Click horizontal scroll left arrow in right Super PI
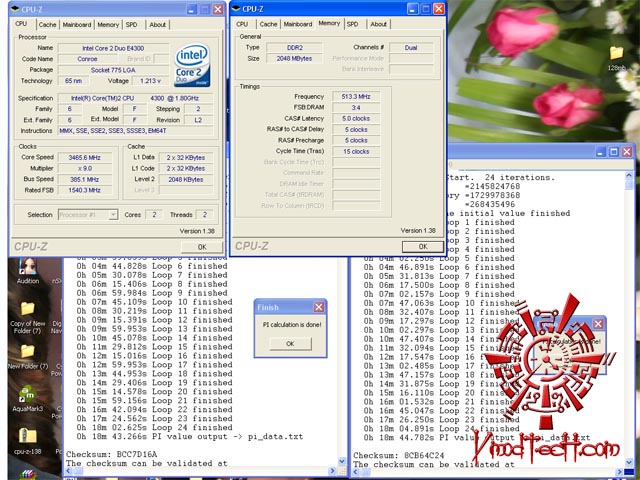 [x=355, y=472]
